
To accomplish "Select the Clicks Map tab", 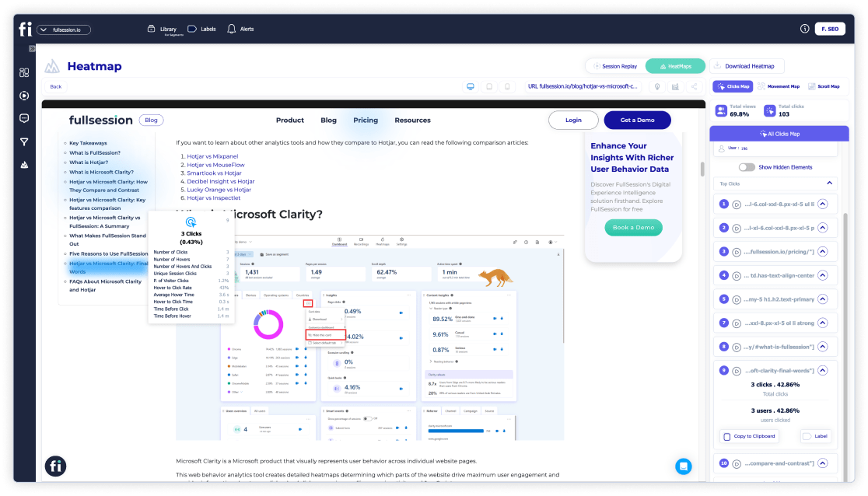I will click(733, 86).
